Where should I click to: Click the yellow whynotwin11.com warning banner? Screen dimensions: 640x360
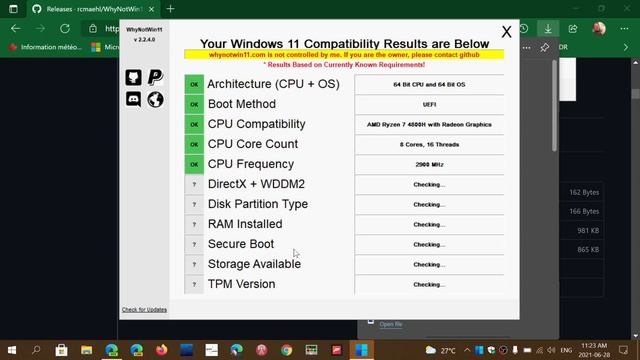pos(344,55)
